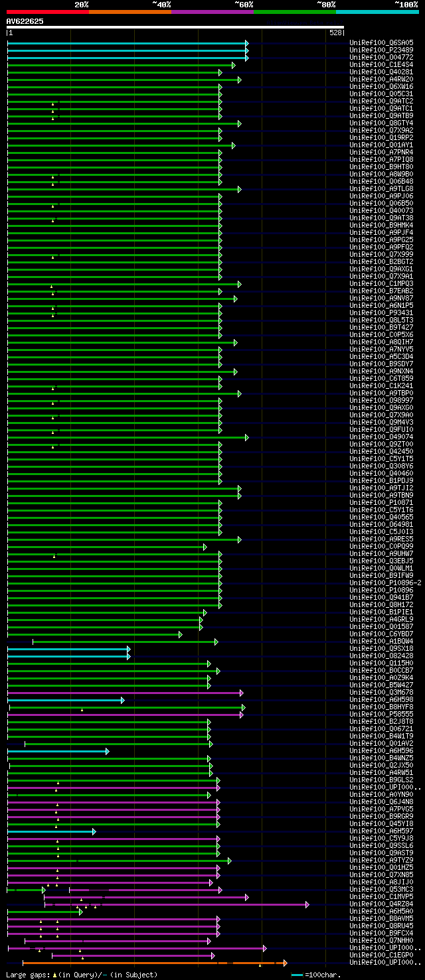Open hit UniRef100_Q40281
425x980 pixels.
(x=381, y=72)
